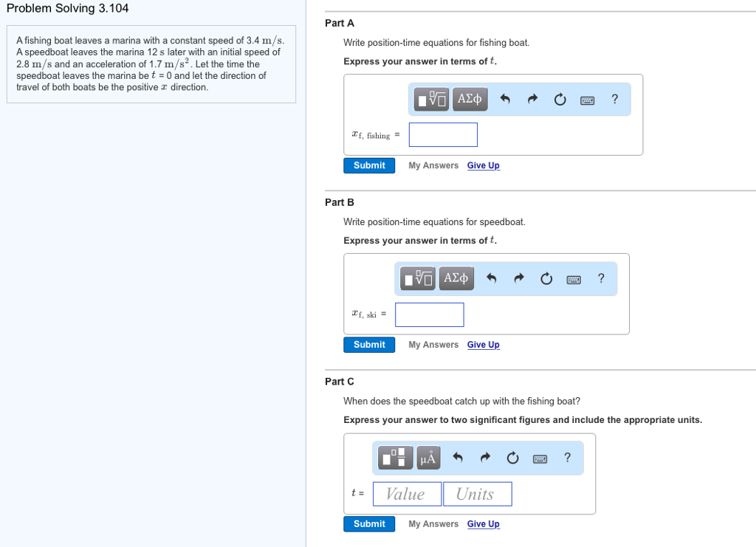Open help with the question mark in Part B

(600, 278)
